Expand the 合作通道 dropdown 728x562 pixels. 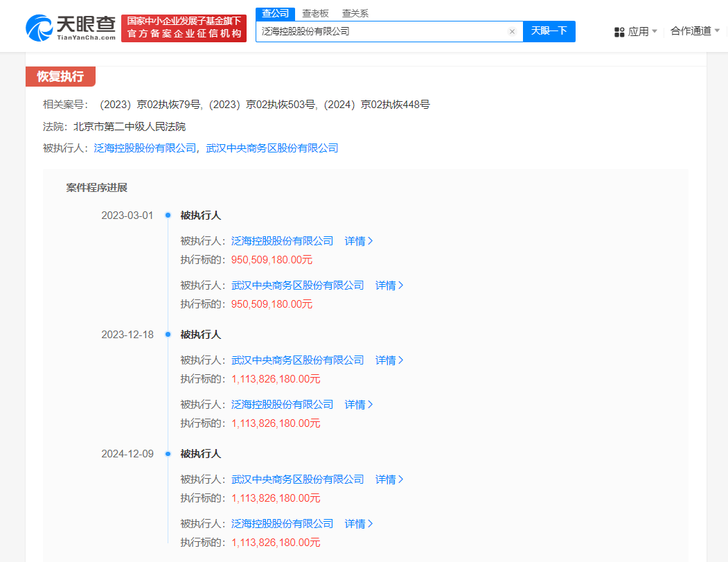pyautogui.click(x=695, y=31)
